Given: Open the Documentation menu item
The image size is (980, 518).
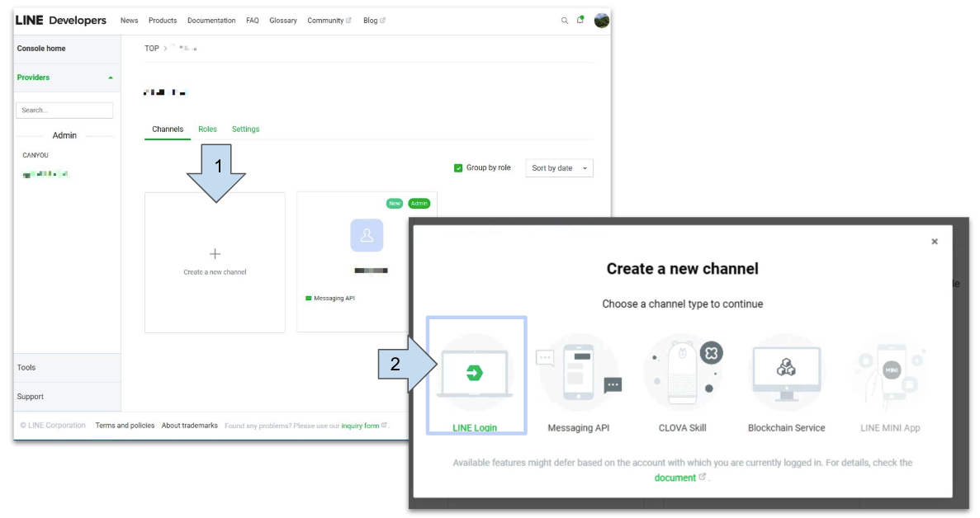Looking at the screenshot, I should coord(211,21).
